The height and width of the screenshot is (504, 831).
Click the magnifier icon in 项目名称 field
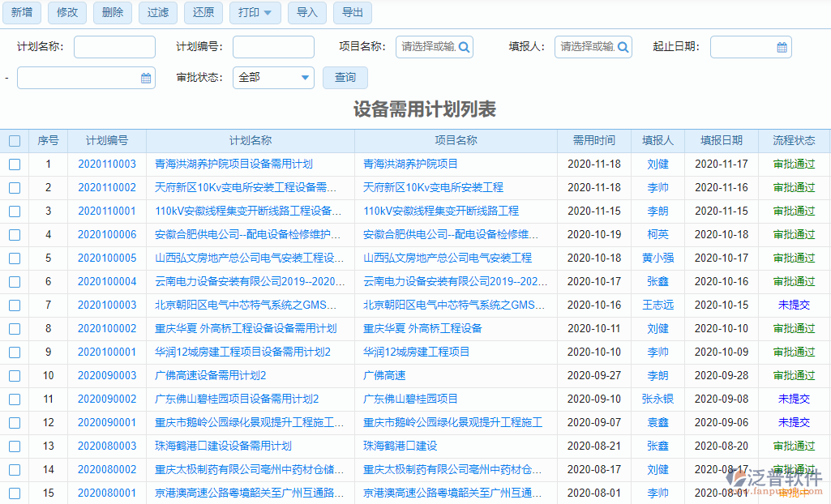point(465,47)
